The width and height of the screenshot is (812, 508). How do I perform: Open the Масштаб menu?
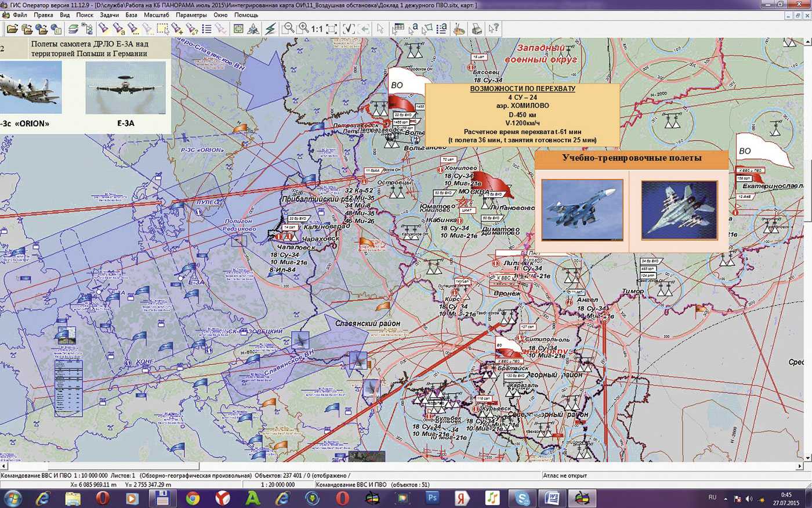pyautogui.click(x=157, y=15)
